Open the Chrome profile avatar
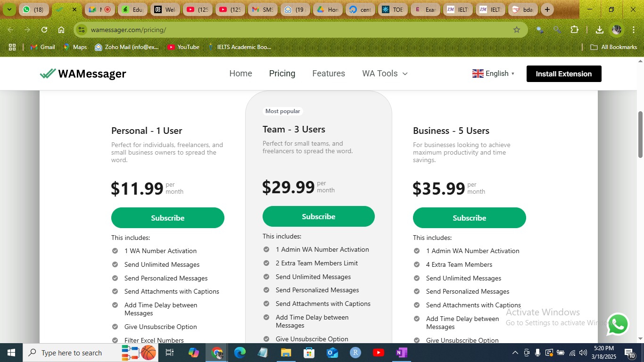This screenshot has height=362, width=644. (617, 30)
